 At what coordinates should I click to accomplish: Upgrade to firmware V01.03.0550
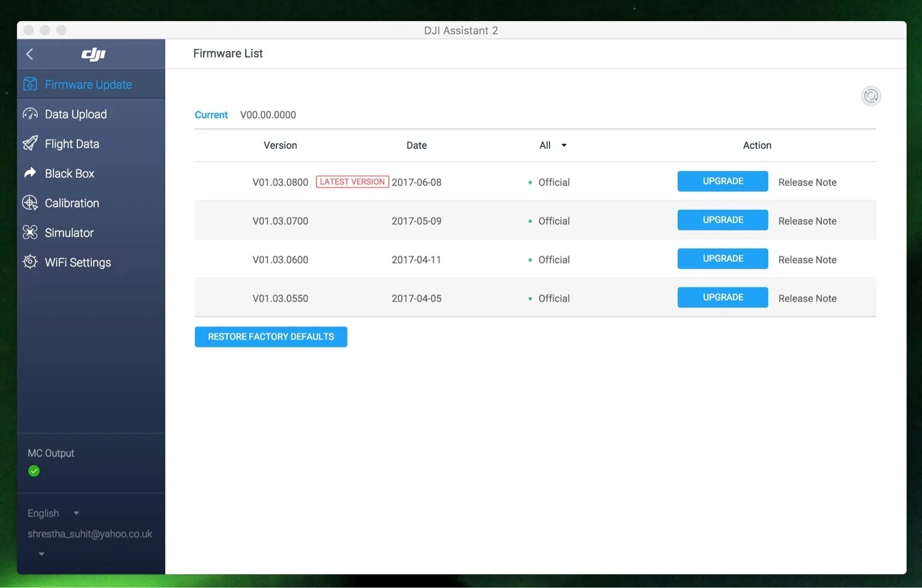(x=723, y=297)
